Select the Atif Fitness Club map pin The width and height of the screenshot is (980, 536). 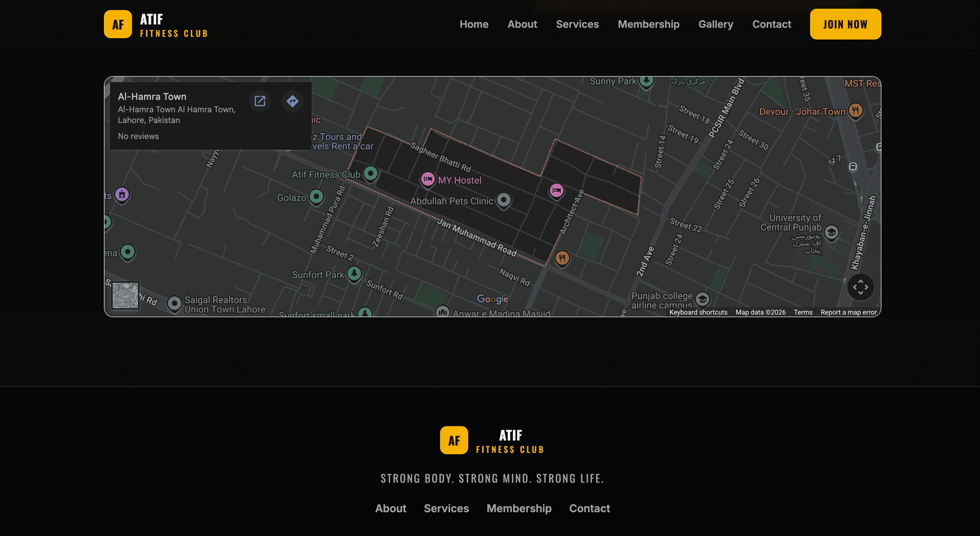click(x=371, y=174)
